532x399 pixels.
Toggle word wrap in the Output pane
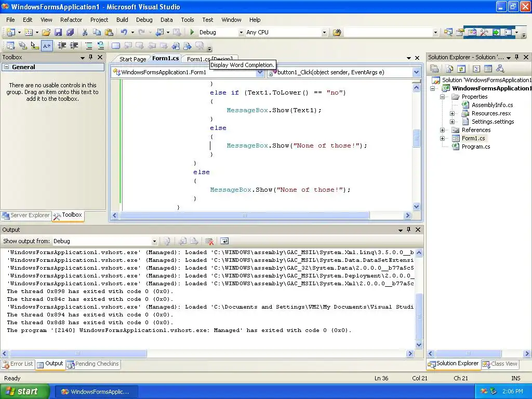point(224,241)
